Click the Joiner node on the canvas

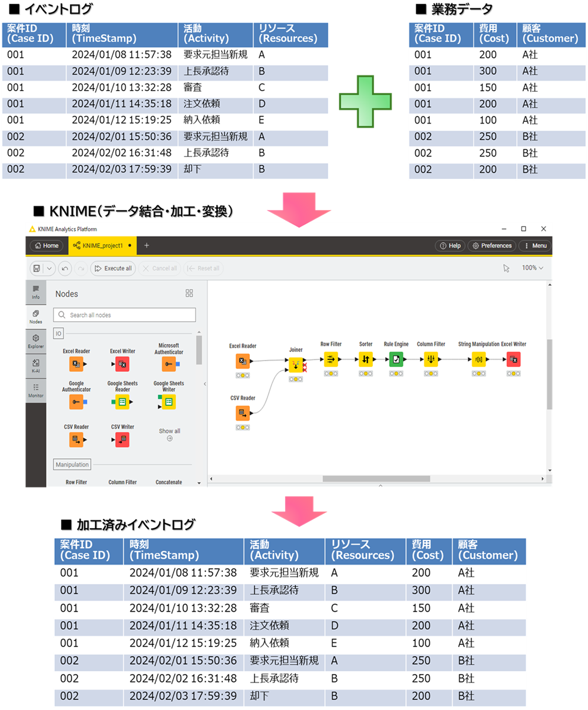pos(296,365)
